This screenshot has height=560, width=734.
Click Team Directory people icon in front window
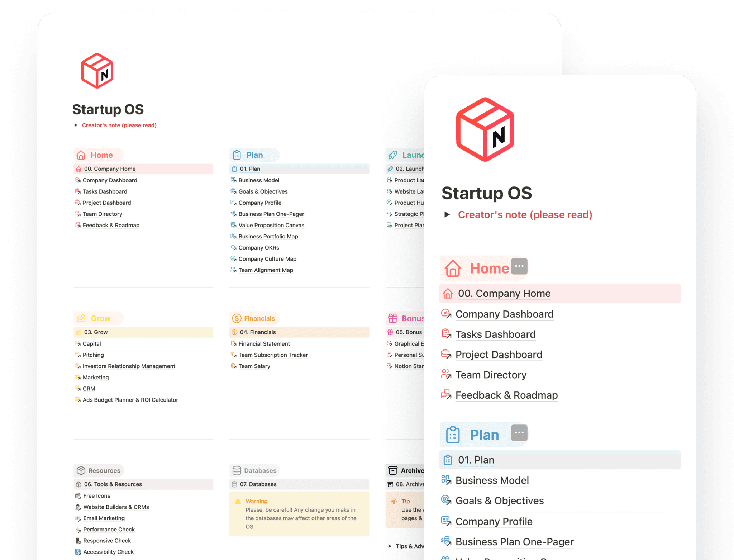click(x=446, y=374)
